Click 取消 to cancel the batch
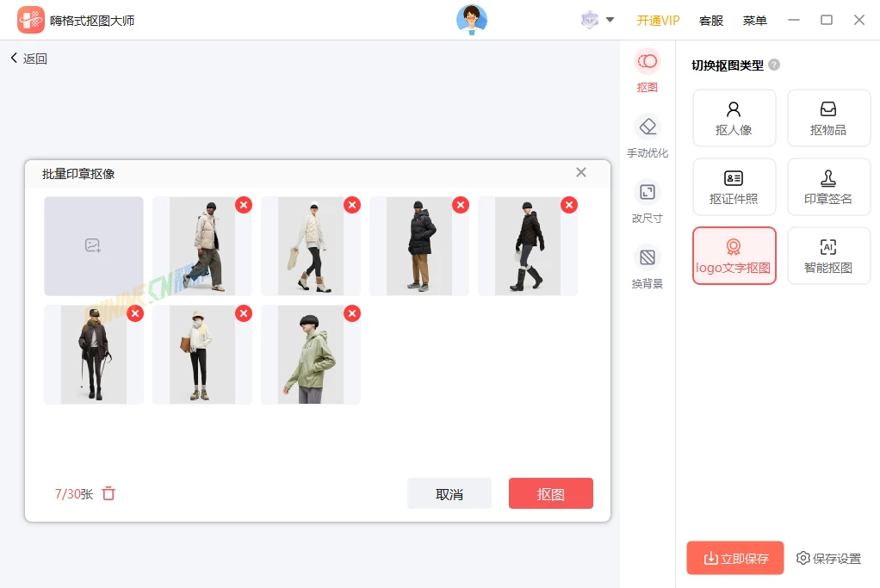The height and width of the screenshot is (588, 880). [449, 493]
